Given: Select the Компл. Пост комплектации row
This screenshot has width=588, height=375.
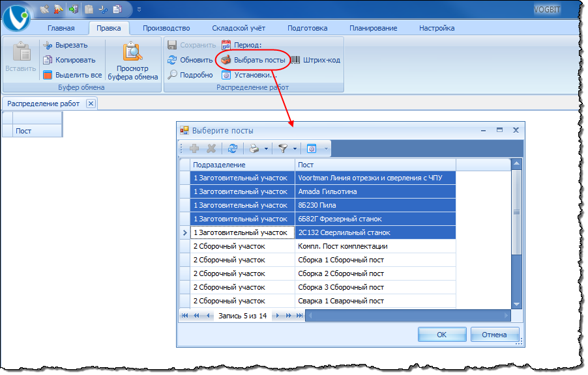Looking at the screenshot, I should pyautogui.click(x=342, y=246).
